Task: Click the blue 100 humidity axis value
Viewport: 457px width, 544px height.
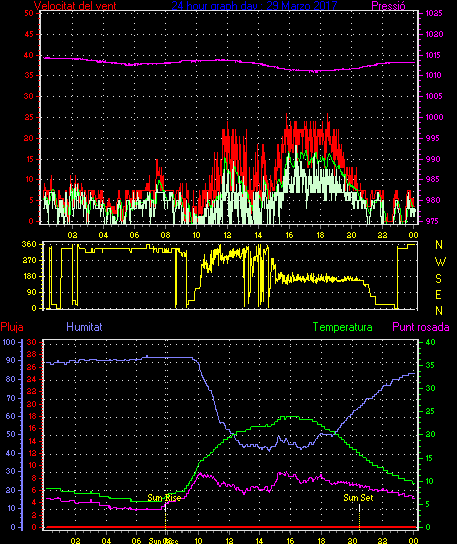Action: click(x=9, y=342)
